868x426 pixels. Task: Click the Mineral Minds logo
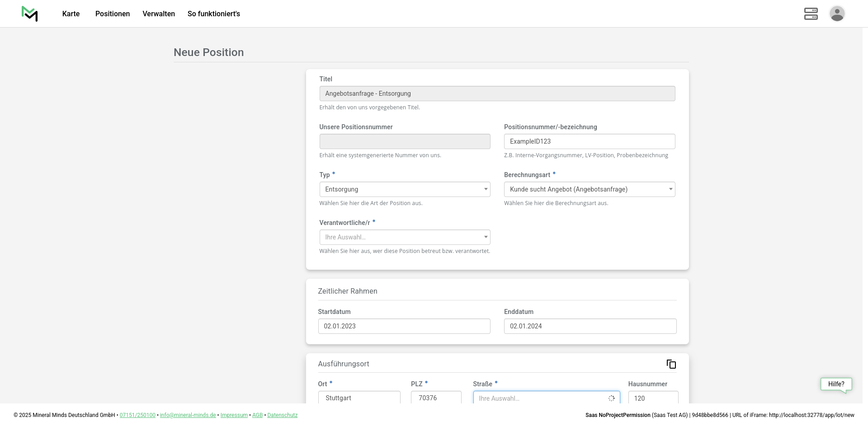point(30,14)
